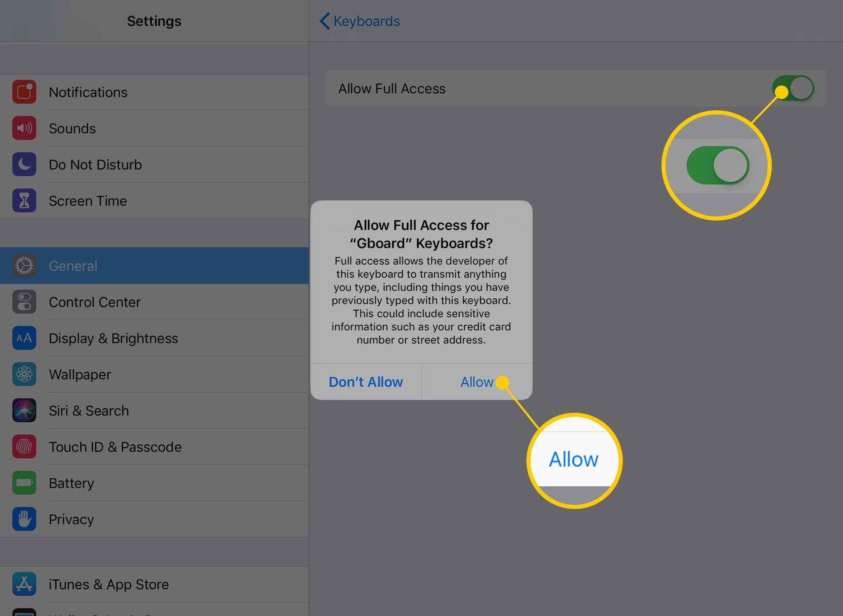Tap the Control Center icon in Settings
This screenshot has width=843, height=616.
tap(22, 302)
